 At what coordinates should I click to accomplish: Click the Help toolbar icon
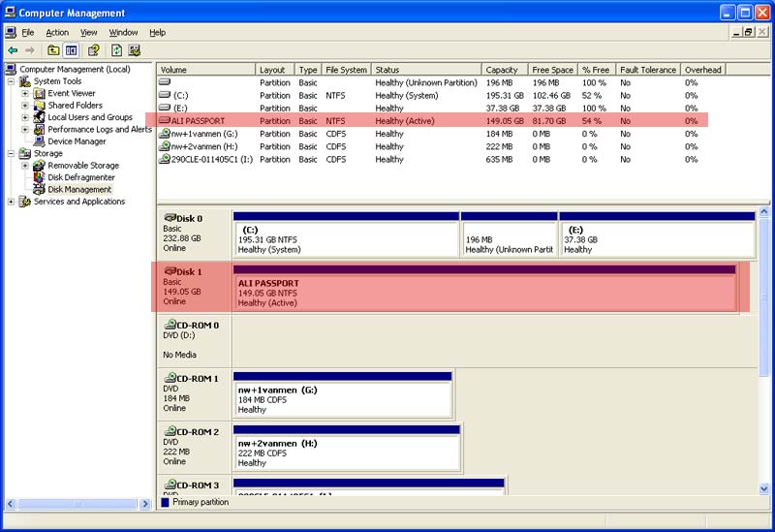point(93,50)
